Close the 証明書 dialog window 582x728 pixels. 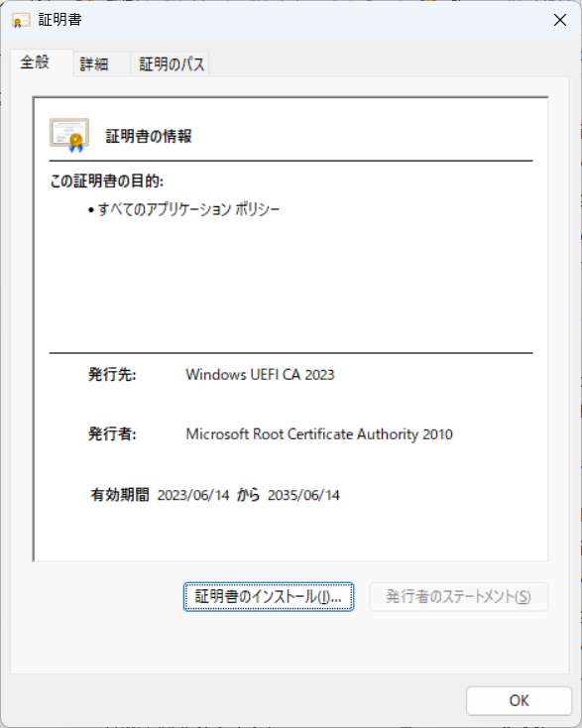click(560, 20)
